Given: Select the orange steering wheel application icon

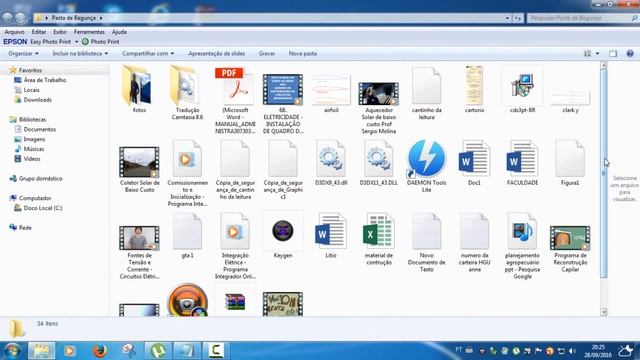Looking at the screenshot, I should 187,300.
